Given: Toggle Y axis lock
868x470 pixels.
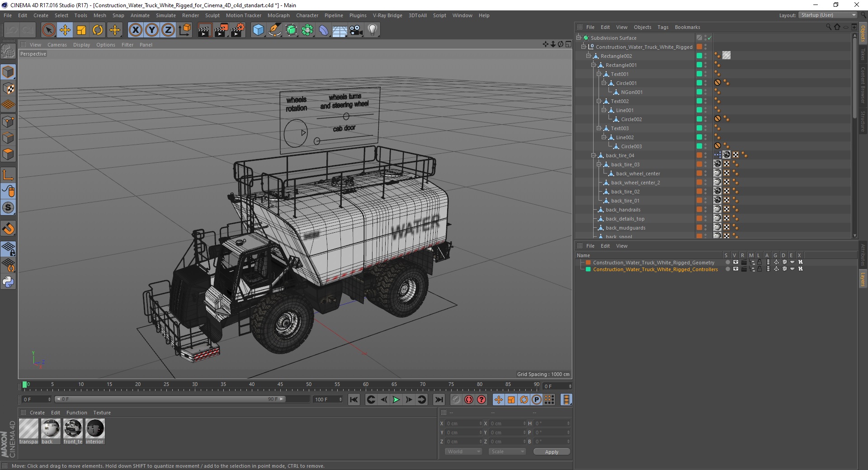Looking at the screenshot, I should [x=152, y=30].
